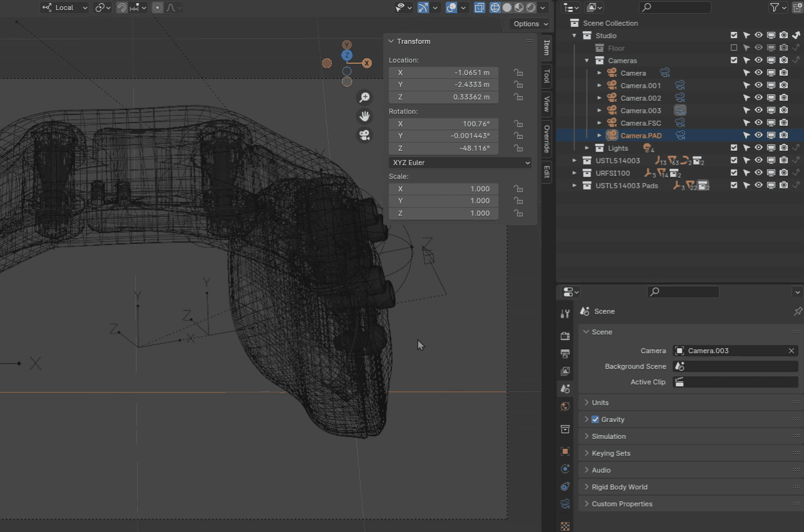
Task: Clear the active scene camera with X button
Action: [x=791, y=350]
